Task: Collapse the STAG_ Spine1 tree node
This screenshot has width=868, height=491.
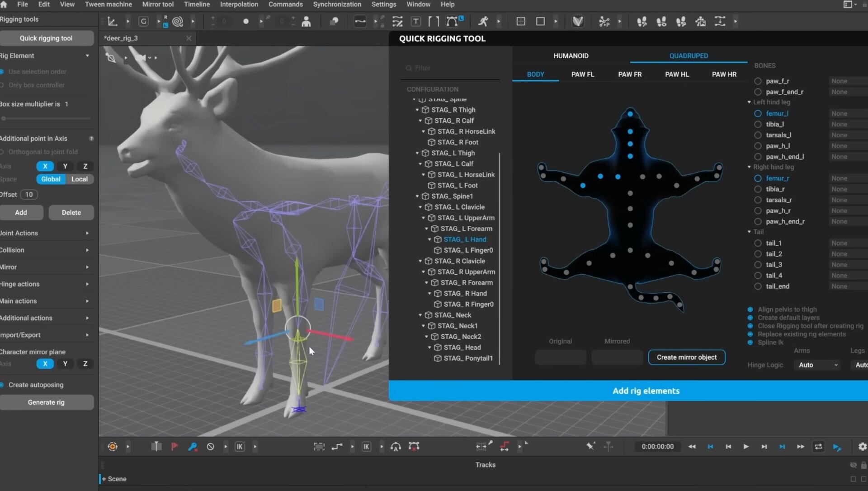Action: pyautogui.click(x=417, y=196)
